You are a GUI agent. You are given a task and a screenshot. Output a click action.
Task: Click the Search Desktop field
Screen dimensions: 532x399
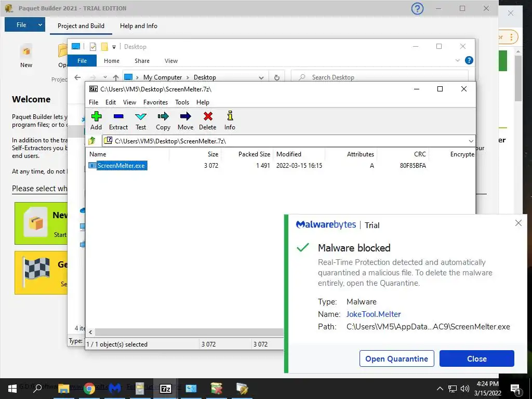(x=380, y=77)
